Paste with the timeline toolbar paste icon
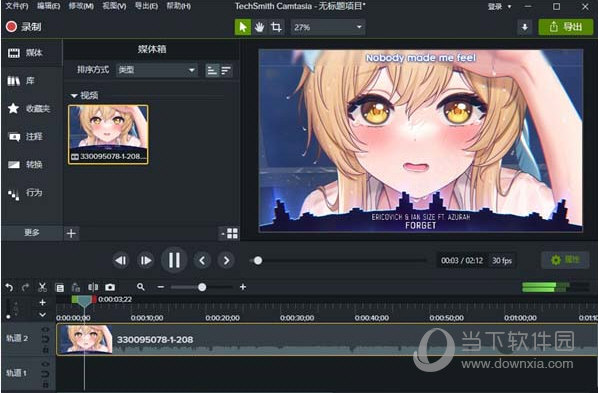Image resolution: width=598 pixels, height=393 pixels. [76, 287]
